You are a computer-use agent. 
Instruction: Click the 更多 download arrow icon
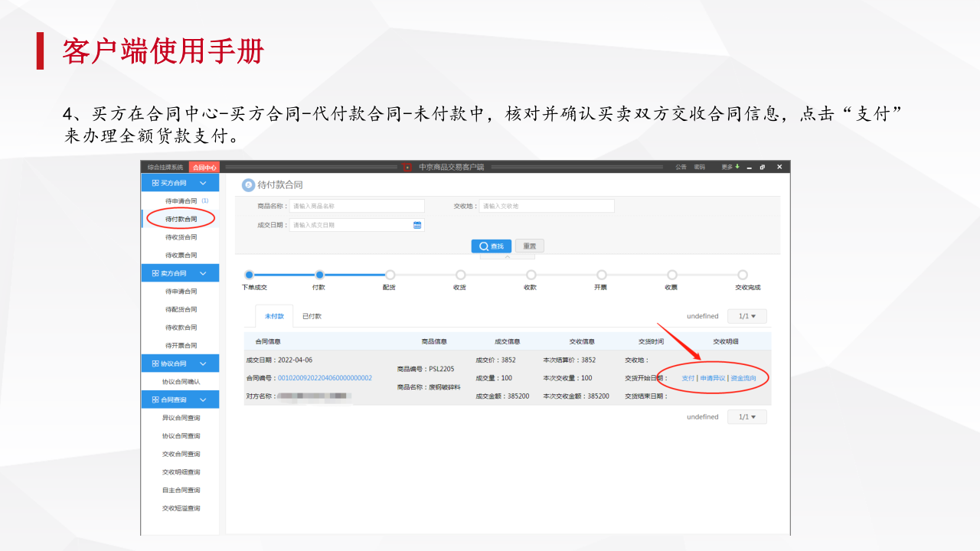(737, 167)
